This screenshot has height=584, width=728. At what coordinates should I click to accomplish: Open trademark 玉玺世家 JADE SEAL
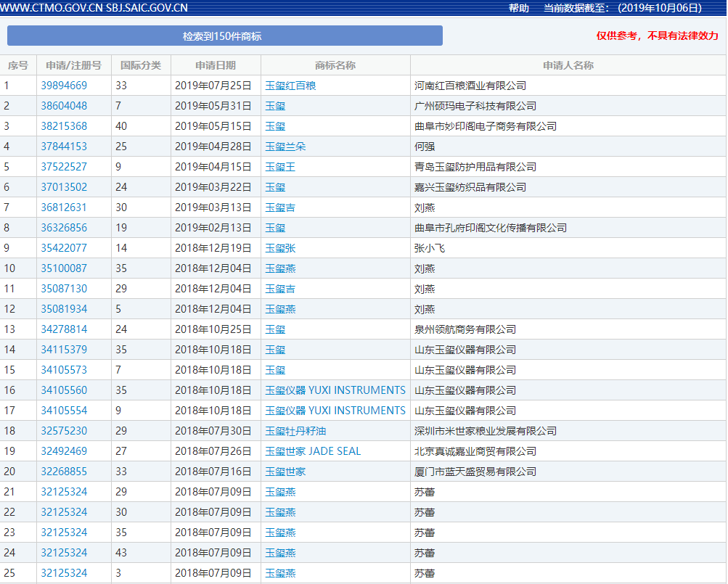click(313, 451)
